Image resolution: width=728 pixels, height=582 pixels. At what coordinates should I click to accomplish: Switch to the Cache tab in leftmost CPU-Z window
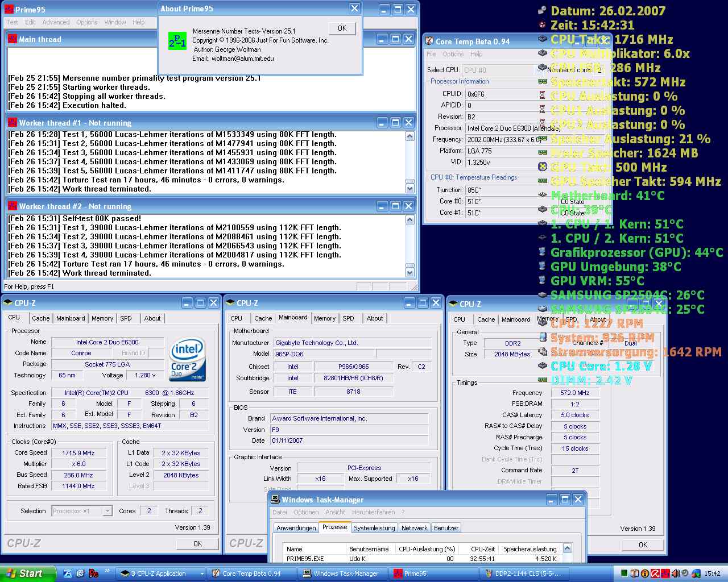(x=40, y=318)
